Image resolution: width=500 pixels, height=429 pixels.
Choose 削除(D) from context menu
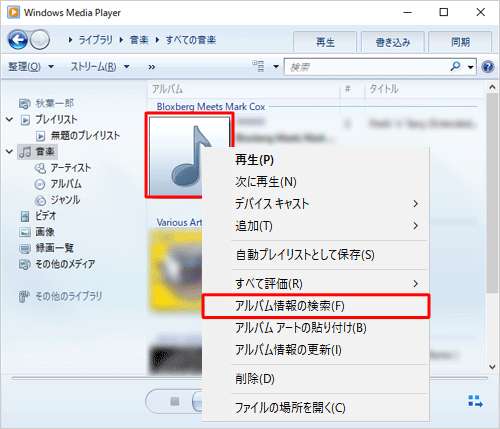click(x=315, y=379)
